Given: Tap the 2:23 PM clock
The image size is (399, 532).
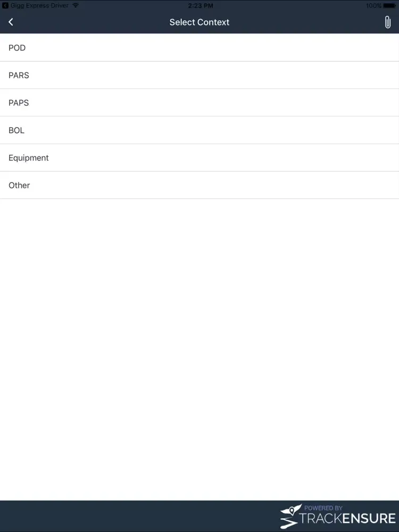Looking at the screenshot, I should coord(199,5).
